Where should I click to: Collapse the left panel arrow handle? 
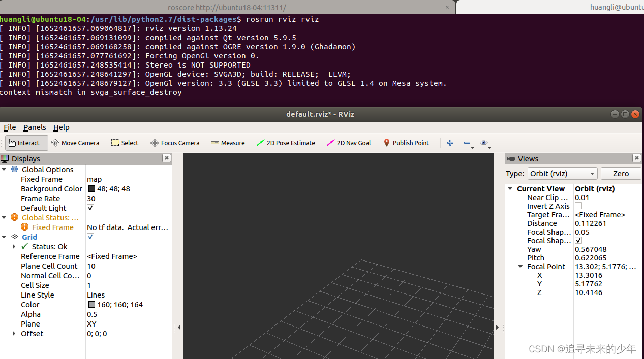coord(179,327)
